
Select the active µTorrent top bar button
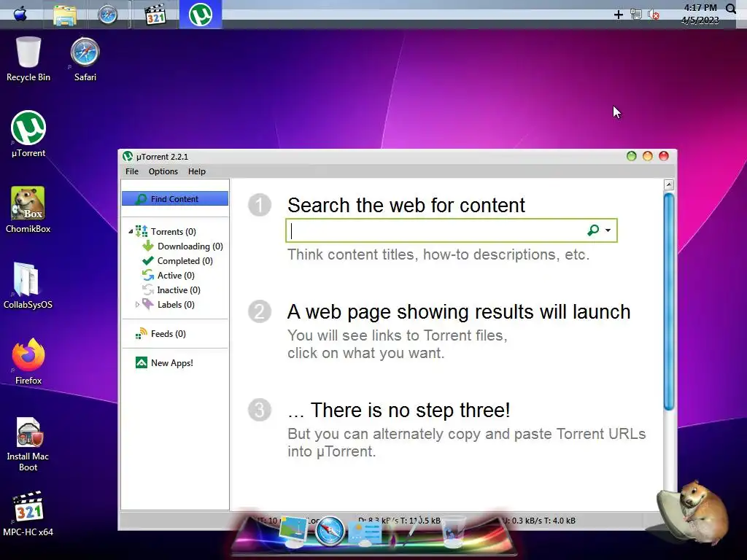pos(201,15)
